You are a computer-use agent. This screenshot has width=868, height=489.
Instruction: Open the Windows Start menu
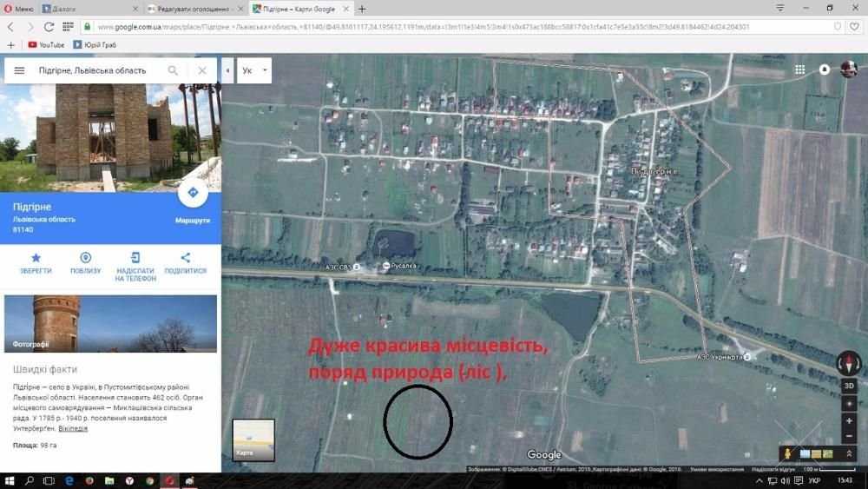pyautogui.click(x=10, y=480)
